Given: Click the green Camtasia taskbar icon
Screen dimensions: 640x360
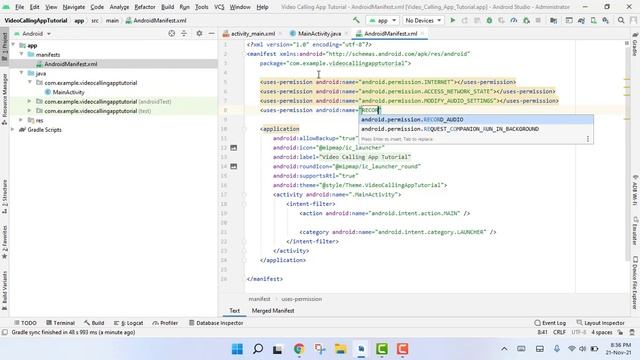Looking at the screenshot, I should 382,349.
